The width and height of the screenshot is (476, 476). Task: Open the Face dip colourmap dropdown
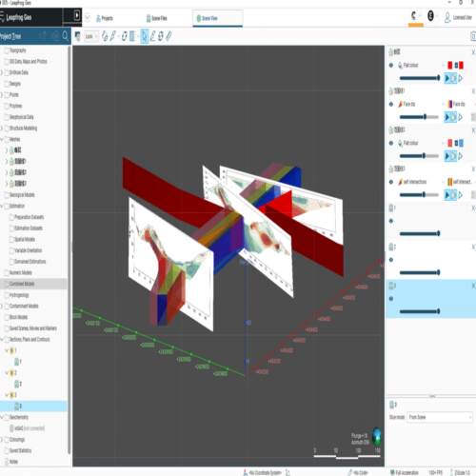pyautogui.click(x=461, y=104)
